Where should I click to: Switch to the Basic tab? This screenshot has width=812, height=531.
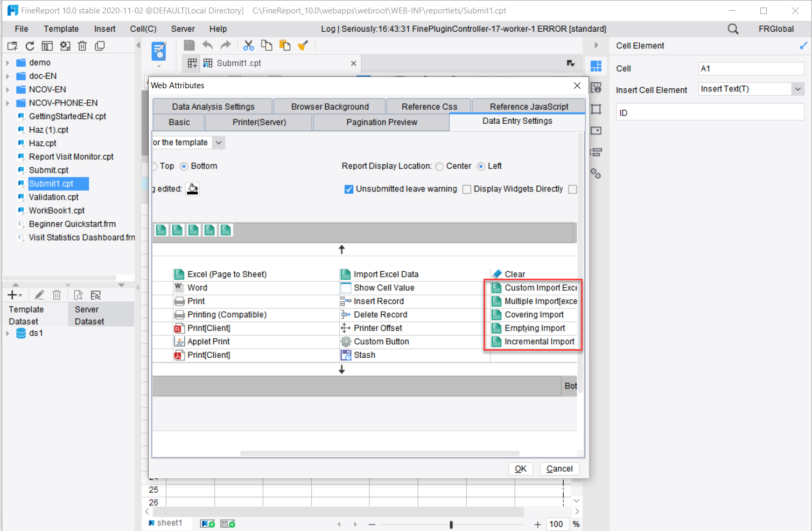point(179,123)
